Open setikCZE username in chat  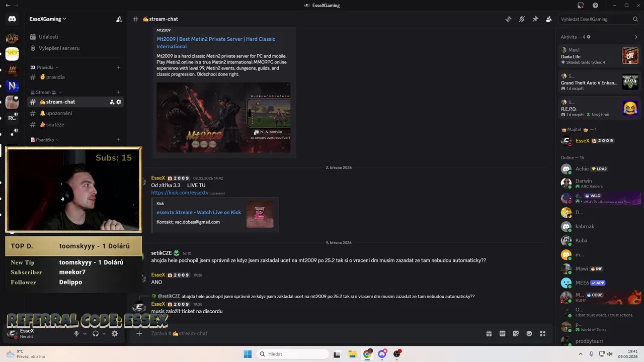click(162, 253)
